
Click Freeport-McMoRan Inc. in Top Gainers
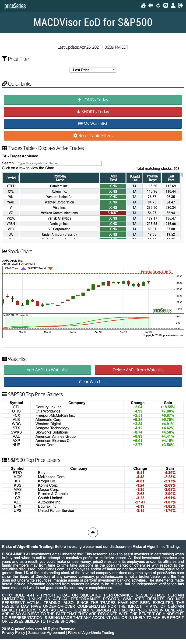point(55,416)
